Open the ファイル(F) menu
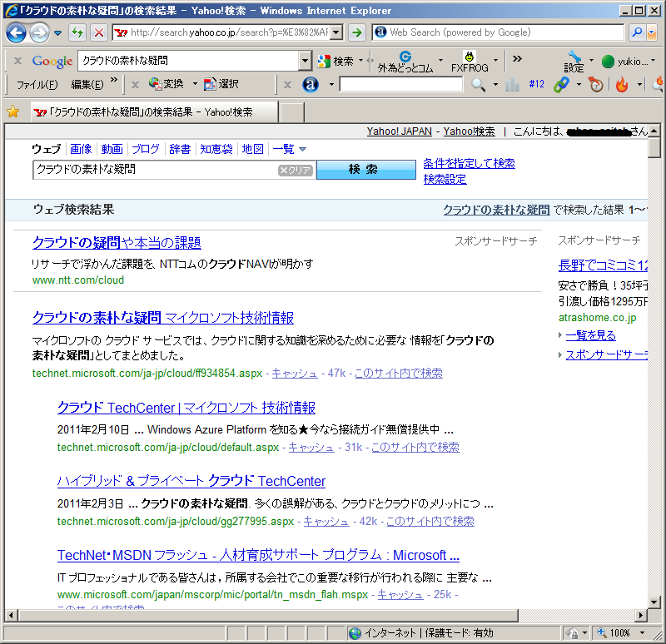The image size is (666, 644). 37,84
